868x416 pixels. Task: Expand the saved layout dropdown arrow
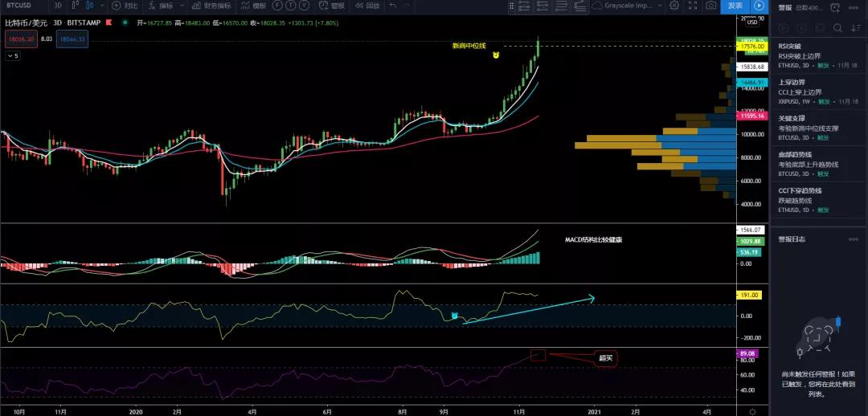659,6
